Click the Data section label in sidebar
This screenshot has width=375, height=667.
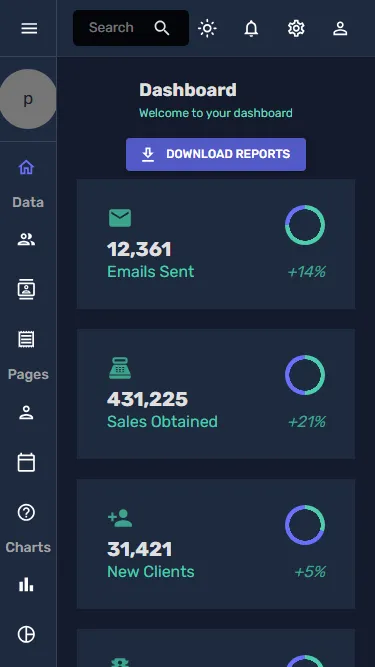pos(28,202)
